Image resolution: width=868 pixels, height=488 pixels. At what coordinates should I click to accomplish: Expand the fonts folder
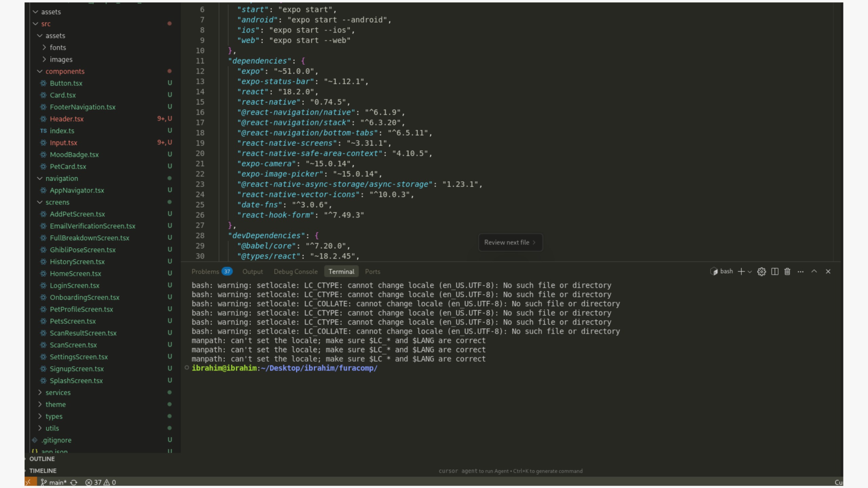click(x=58, y=47)
